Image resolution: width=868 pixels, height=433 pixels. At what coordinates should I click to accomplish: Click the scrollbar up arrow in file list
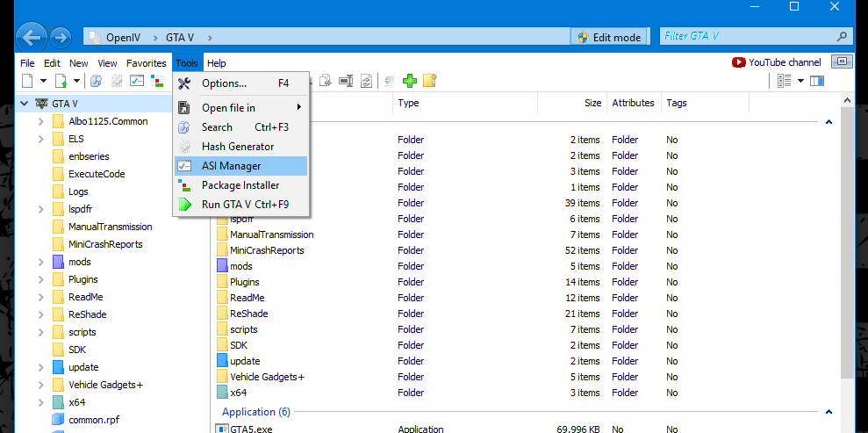847,100
